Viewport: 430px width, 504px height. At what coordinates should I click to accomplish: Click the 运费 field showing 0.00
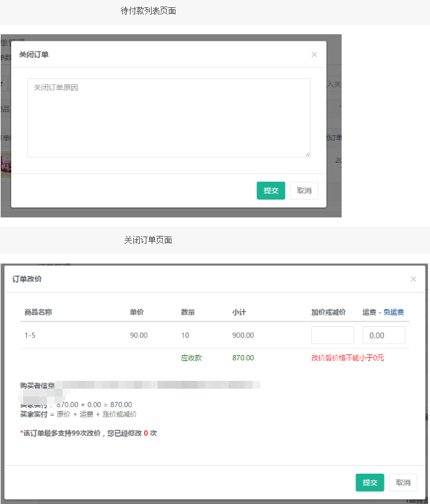384,335
